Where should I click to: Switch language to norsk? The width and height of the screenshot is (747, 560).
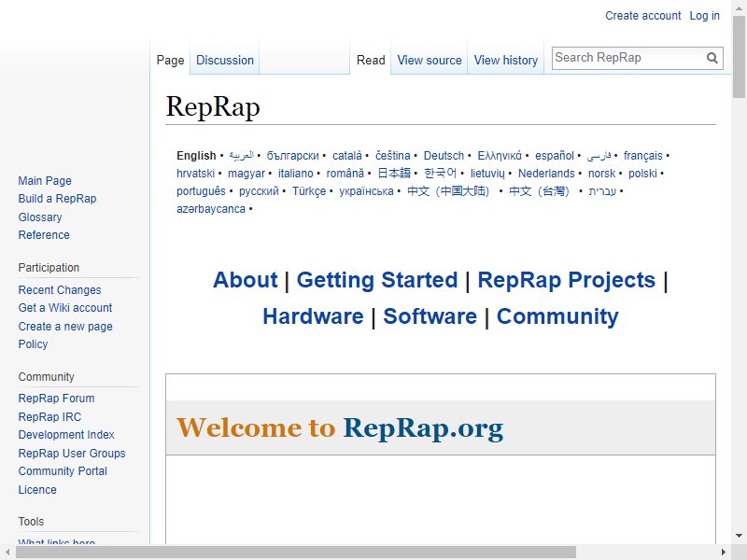click(x=601, y=174)
